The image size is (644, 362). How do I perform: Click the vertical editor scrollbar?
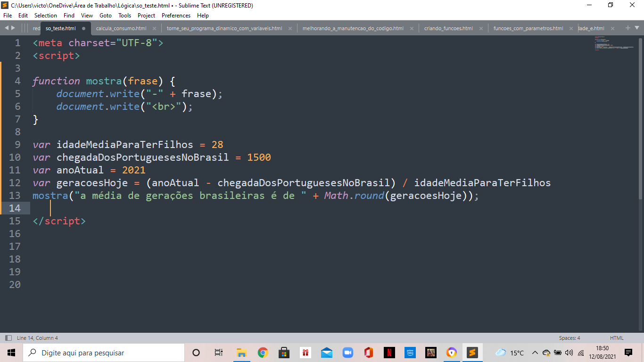tap(641, 118)
